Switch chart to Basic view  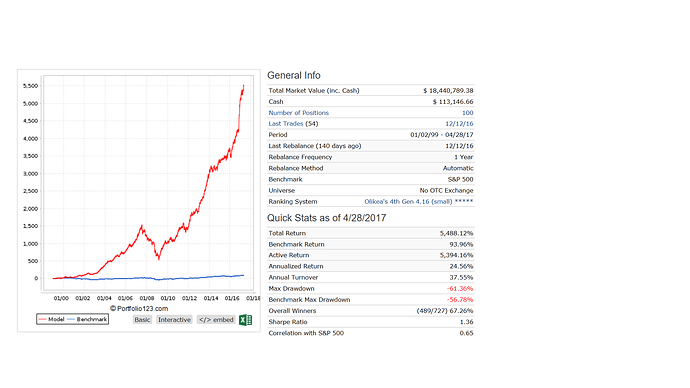click(142, 320)
